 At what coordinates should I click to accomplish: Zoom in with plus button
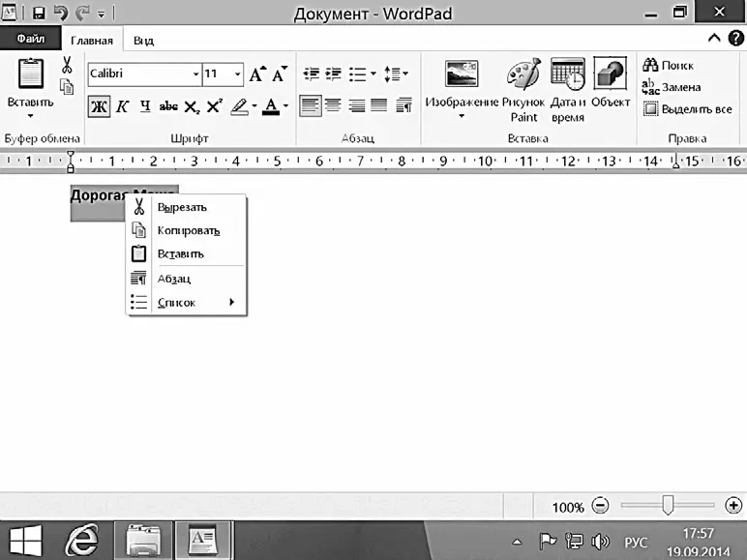coord(733,505)
